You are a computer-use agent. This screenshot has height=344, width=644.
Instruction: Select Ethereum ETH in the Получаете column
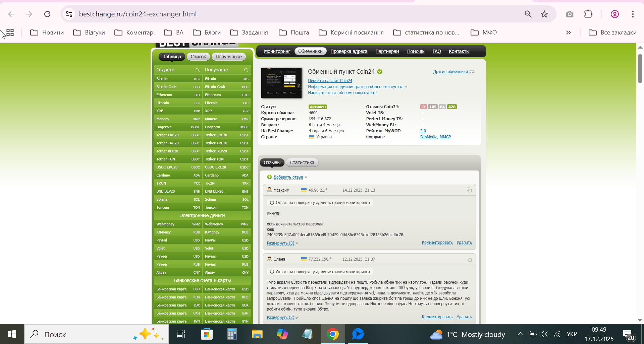(x=227, y=95)
